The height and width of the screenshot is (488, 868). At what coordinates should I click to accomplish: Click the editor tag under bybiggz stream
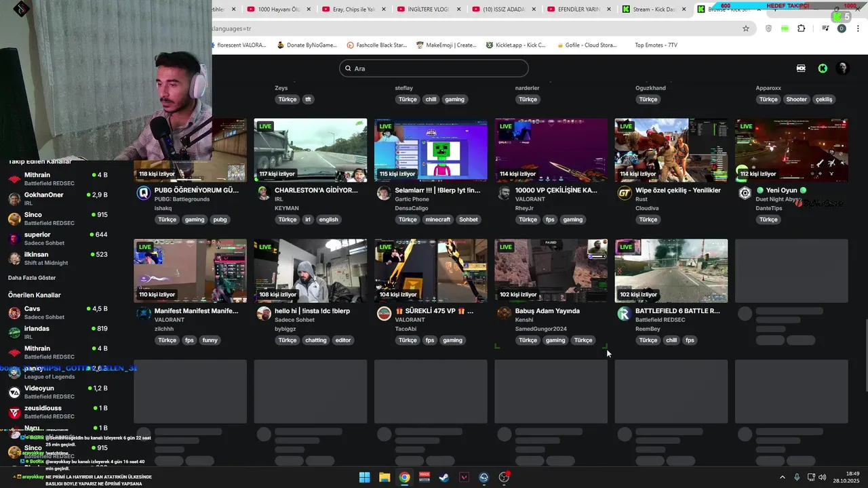[343, 340]
